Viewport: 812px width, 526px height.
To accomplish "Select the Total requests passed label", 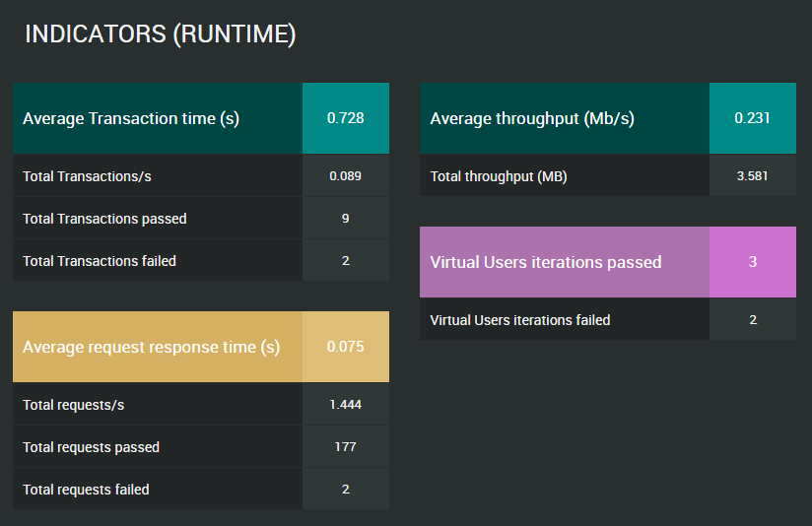I will tap(91, 447).
